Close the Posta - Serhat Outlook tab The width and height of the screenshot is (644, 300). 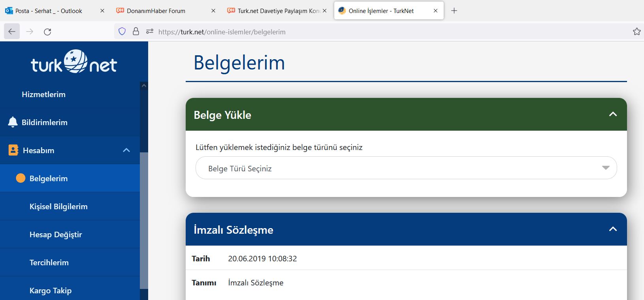(x=102, y=11)
